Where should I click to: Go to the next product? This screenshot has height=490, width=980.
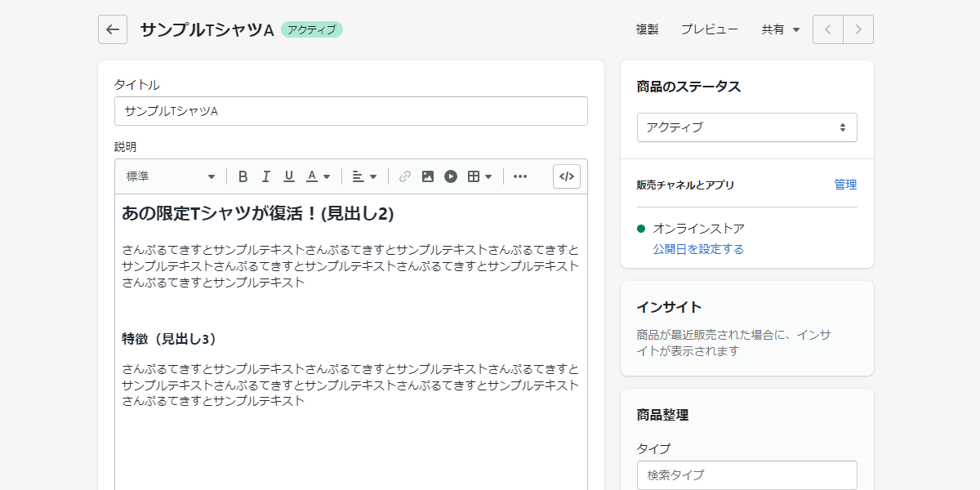click(858, 29)
